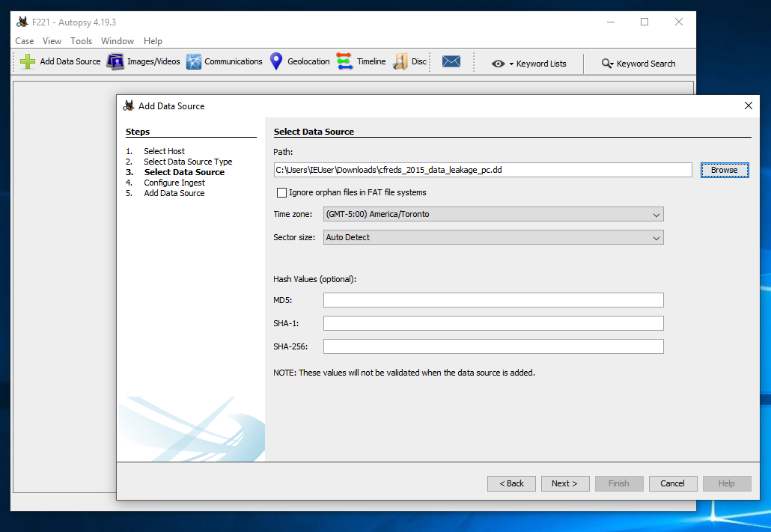Click the 'Select Data Source' panel heading
Screen dimensions: 771x532
click(x=314, y=132)
